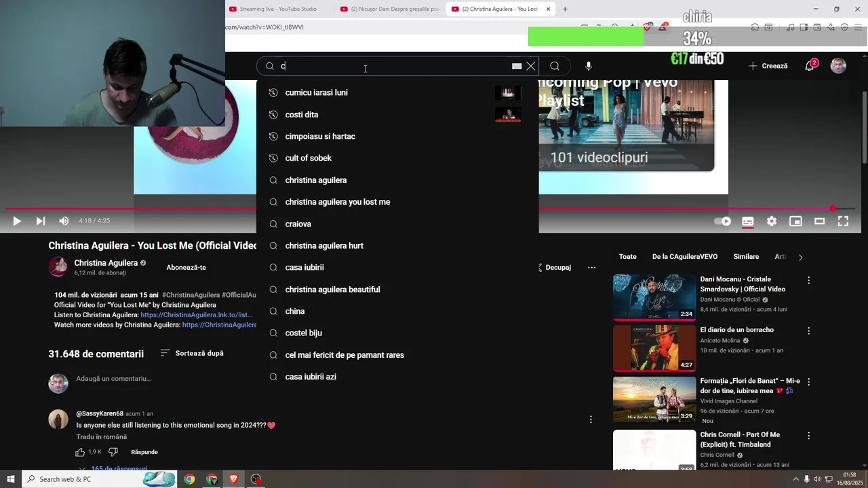The image size is (868, 488).
Task: Open ChristinaAguilera.lnk.to listen link
Action: [197, 315]
